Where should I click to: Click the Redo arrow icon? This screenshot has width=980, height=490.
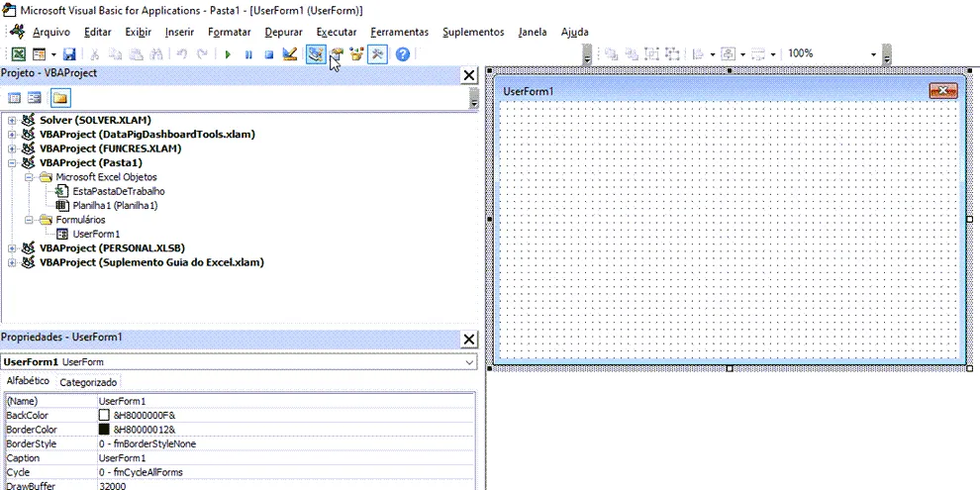tap(202, 54)
